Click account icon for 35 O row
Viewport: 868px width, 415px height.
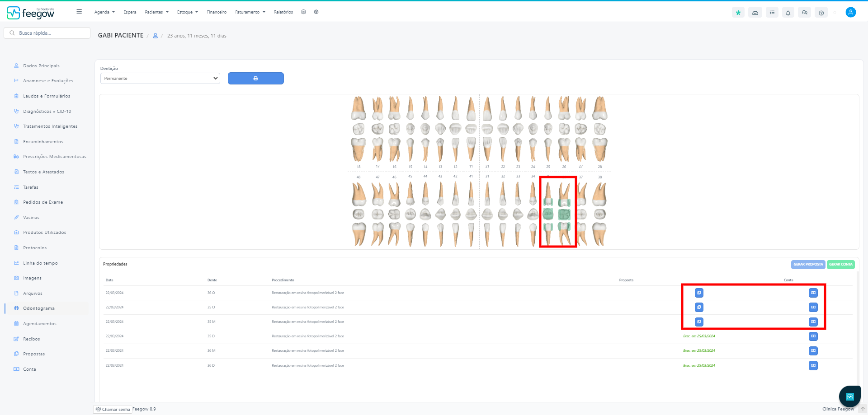[x=813, y=307]
